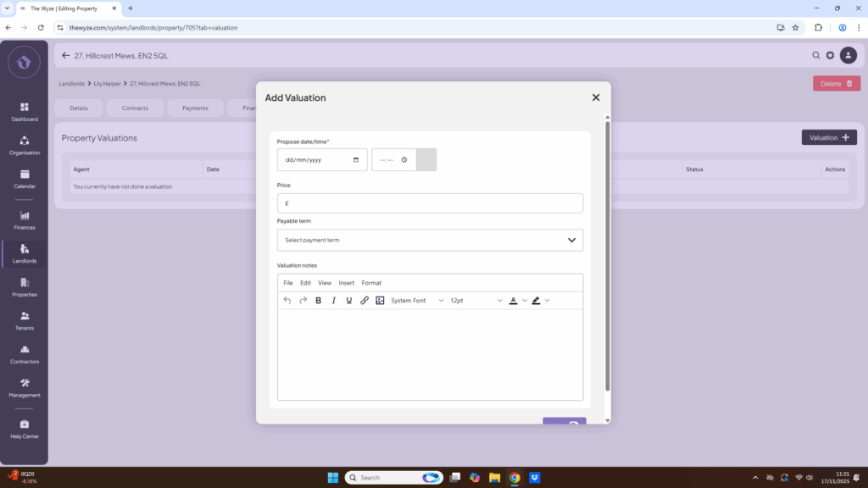
Task: Click the insert link icon
Action: coord(364,301)
